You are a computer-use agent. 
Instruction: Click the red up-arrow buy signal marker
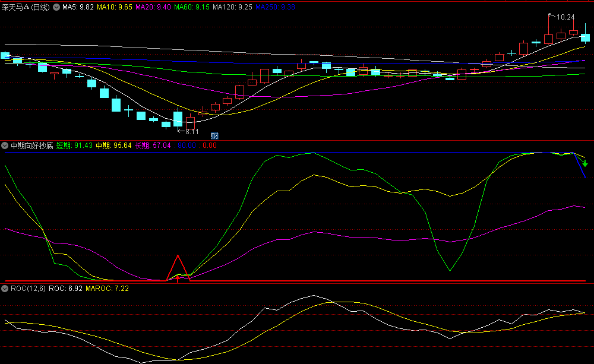point(178,279)
